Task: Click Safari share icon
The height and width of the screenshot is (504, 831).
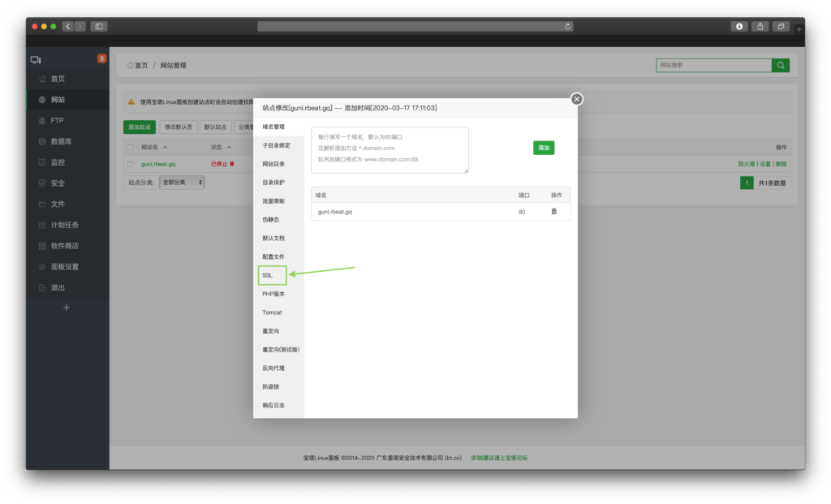Action: [x=760, y=27]
